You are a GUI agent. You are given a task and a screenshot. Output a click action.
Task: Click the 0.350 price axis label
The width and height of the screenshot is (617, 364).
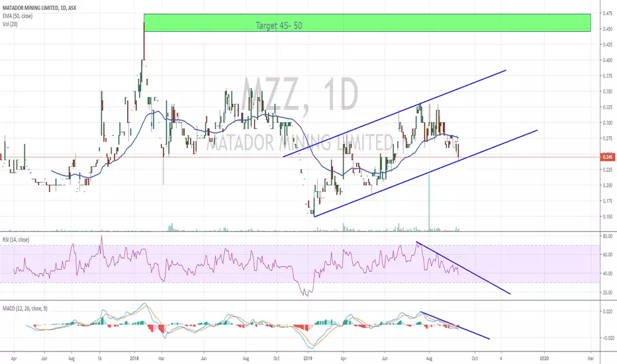608,91
